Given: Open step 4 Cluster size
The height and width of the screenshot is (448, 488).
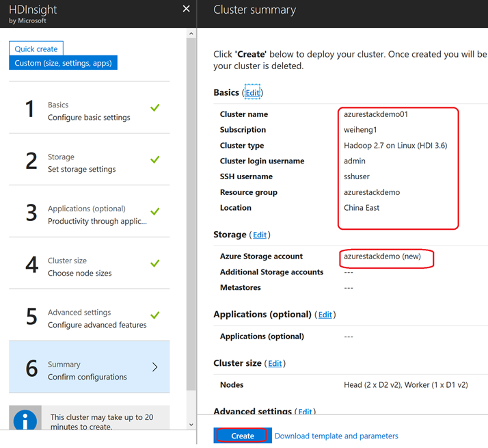Looking at the screenshot, I should click(90, 263).
